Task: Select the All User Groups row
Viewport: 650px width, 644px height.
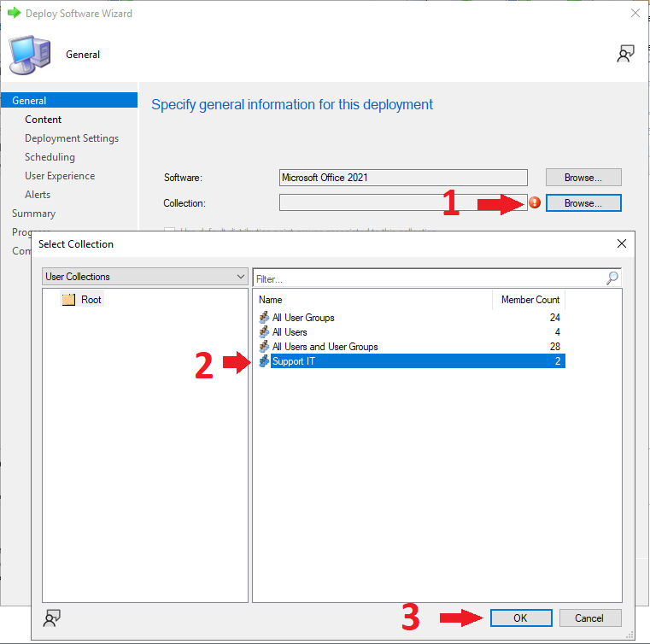Action: point(410,318)
